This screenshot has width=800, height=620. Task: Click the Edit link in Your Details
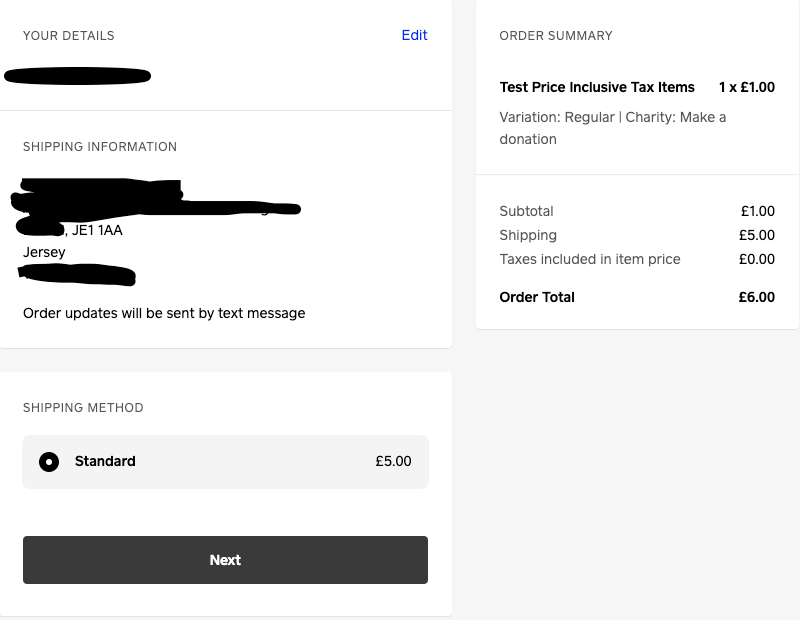pos(414,35)
